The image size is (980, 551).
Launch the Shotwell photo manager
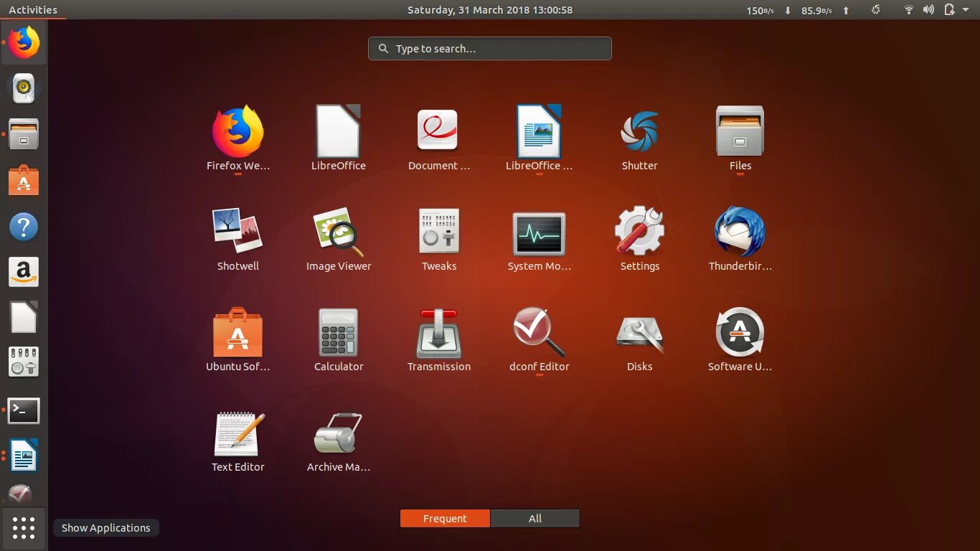click(237, 232)
